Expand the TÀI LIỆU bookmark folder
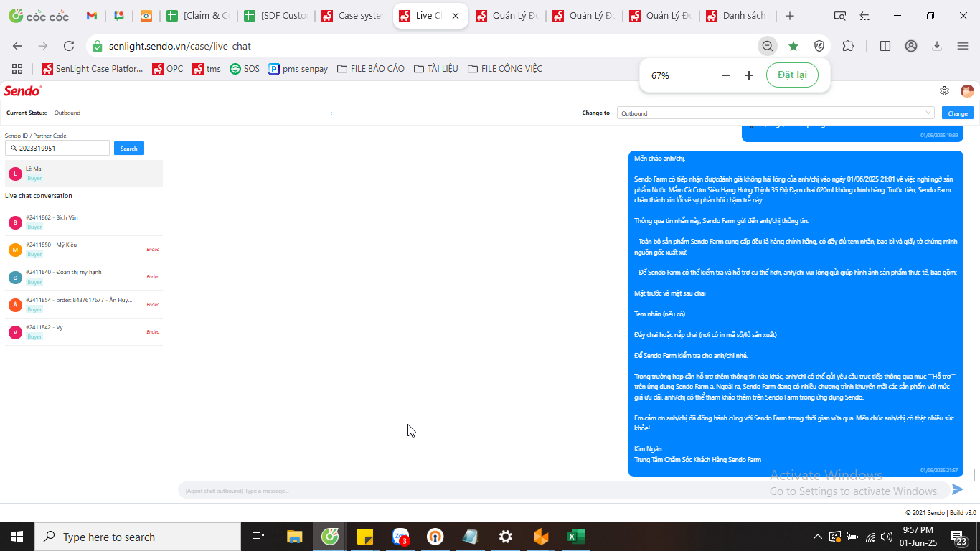The width and height of the screenshot is (980, 551). coord(436,69)
